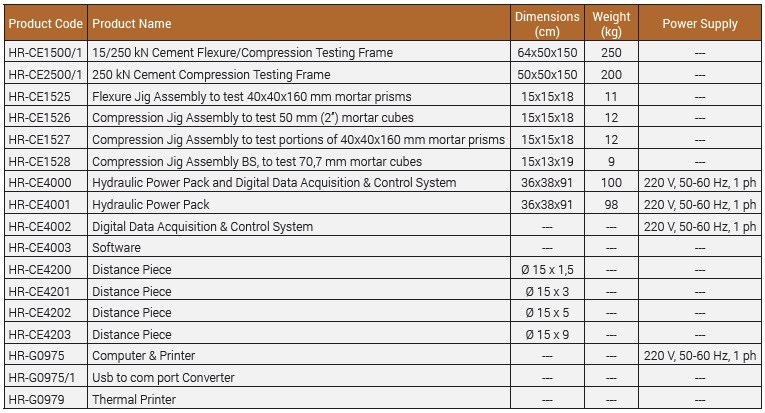Click the Power Supply column header
The width and height of the screenshot is (765, 413).
point(700,23)
